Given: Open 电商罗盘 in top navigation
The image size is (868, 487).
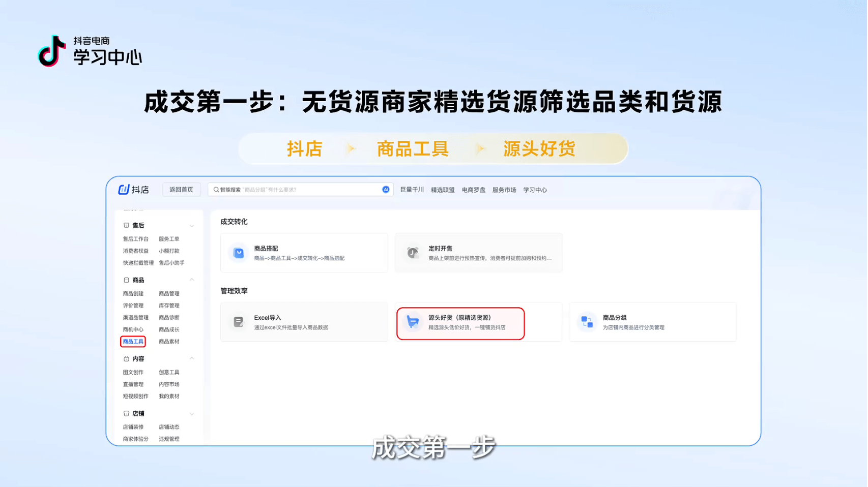Looking at the screenshot, I should coord(473,190).
